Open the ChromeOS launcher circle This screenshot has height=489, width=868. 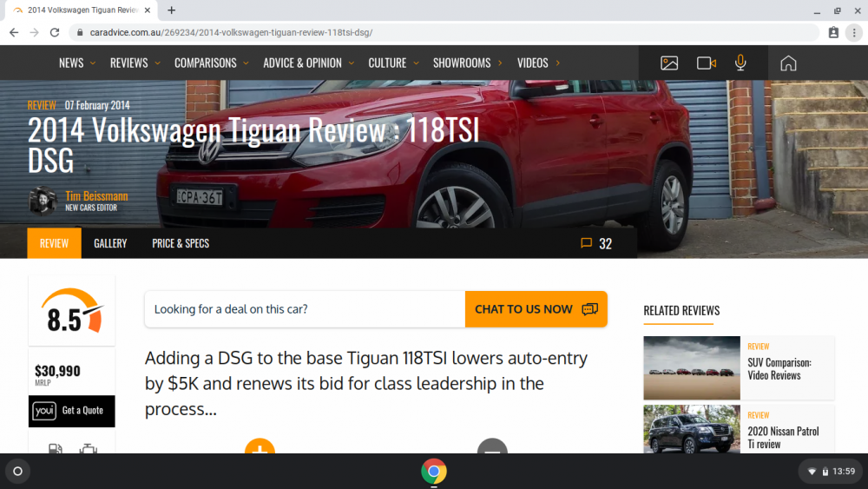pos(17,472)
